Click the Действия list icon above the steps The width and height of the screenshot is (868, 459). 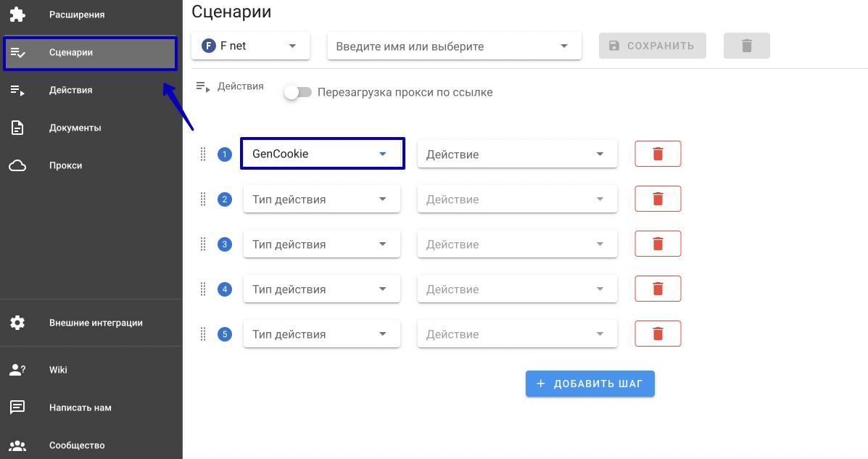[x=203, y=86]
